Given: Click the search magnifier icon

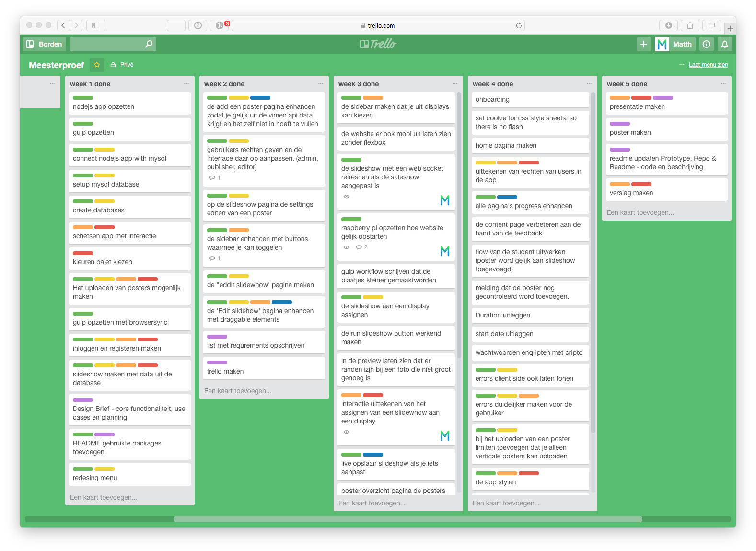Looking at the screenshot, I should (x=149, y=44).
